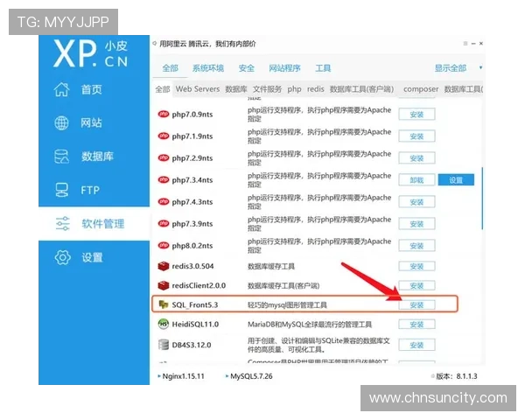Click the php7.3.9nts icon
525x420 pixels.
click(164, 223)
